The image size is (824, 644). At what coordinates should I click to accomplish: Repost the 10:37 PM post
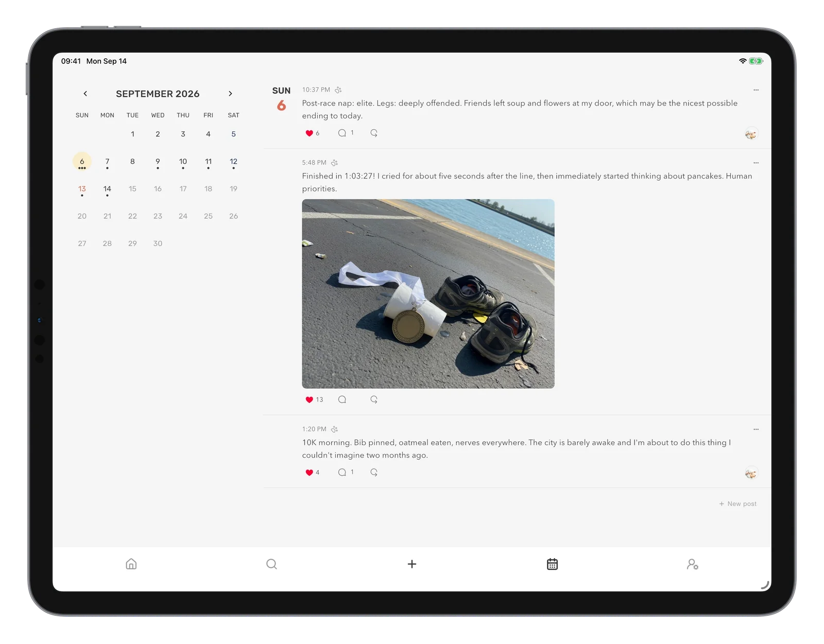pos(374,133)
